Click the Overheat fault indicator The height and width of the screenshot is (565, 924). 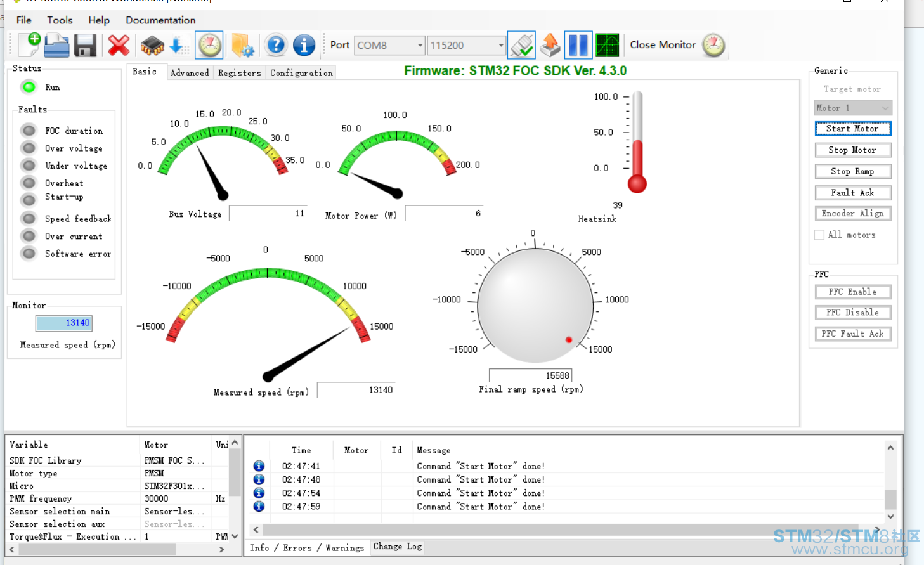[x=29, y=183]
